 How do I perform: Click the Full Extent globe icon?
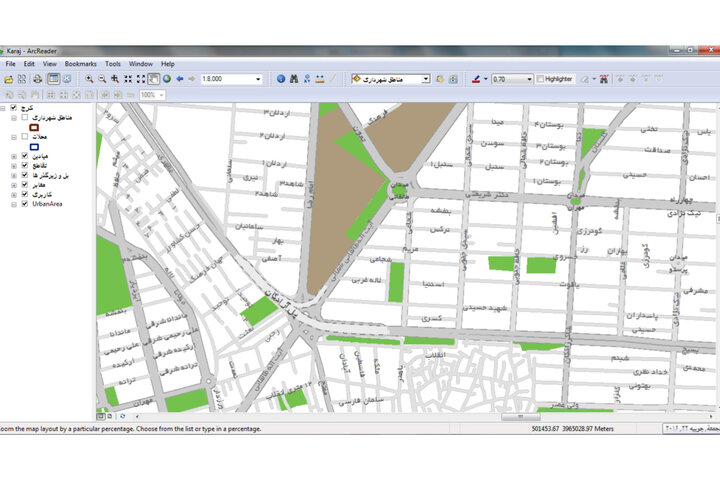(167, 79)
